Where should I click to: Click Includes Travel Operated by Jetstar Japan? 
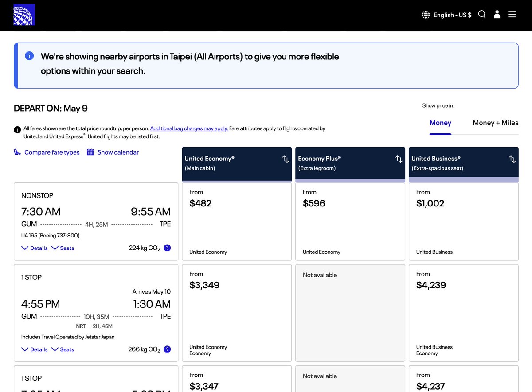point(68,337)
